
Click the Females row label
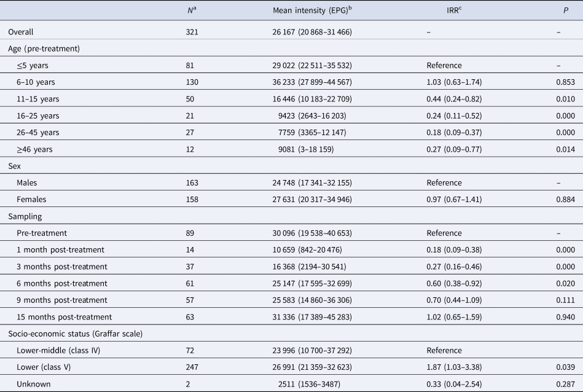(x=32, y=199)
